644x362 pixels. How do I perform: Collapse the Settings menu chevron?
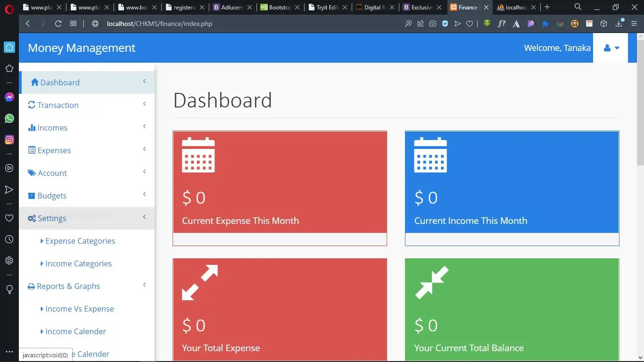(144, 217)
